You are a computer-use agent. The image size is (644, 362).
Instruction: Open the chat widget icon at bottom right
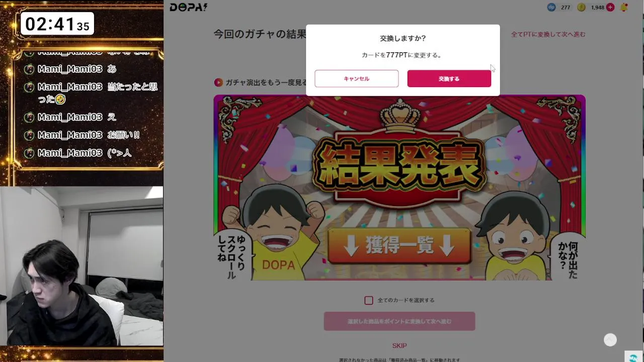633,357
